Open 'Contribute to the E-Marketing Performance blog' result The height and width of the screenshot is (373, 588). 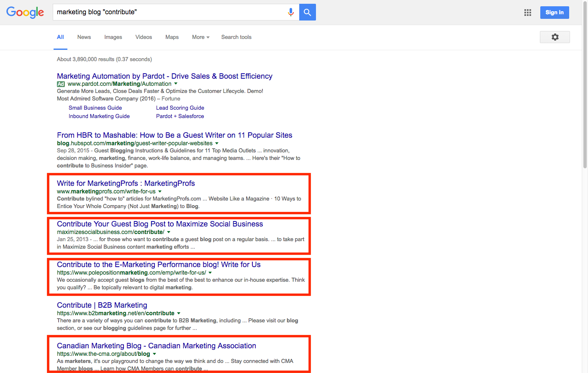click(159, 265)
